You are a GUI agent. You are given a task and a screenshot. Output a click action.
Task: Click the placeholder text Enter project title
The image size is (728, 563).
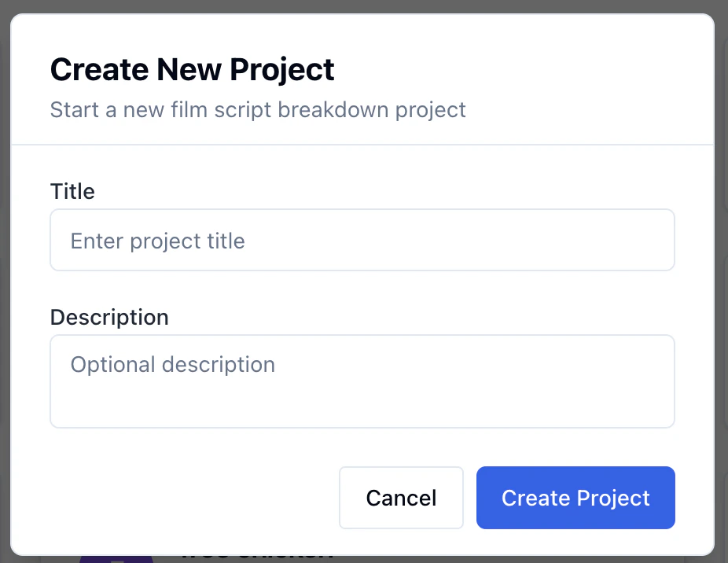(x=157, y=241)
